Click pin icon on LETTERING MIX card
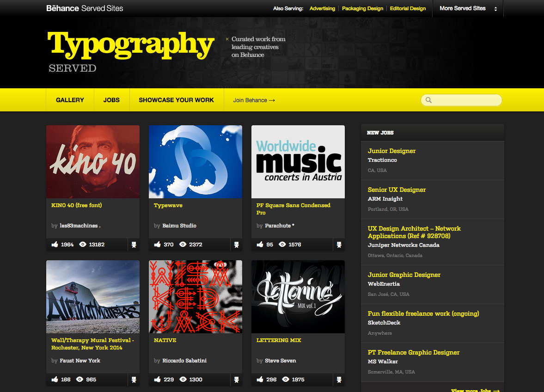This screenshot has width=544, height=392. click(x=339, y=380)
